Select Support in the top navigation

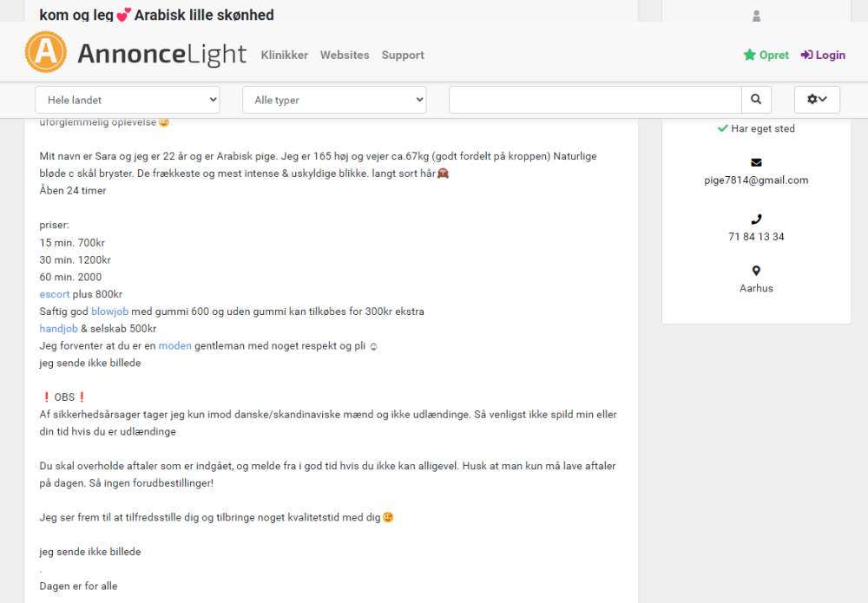[403, 55]
